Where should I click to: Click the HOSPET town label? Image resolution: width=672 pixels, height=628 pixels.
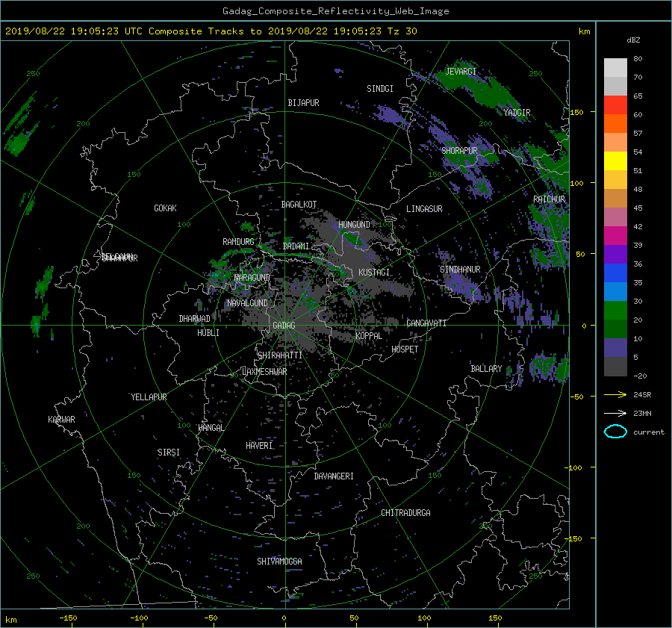coord(405,349)
